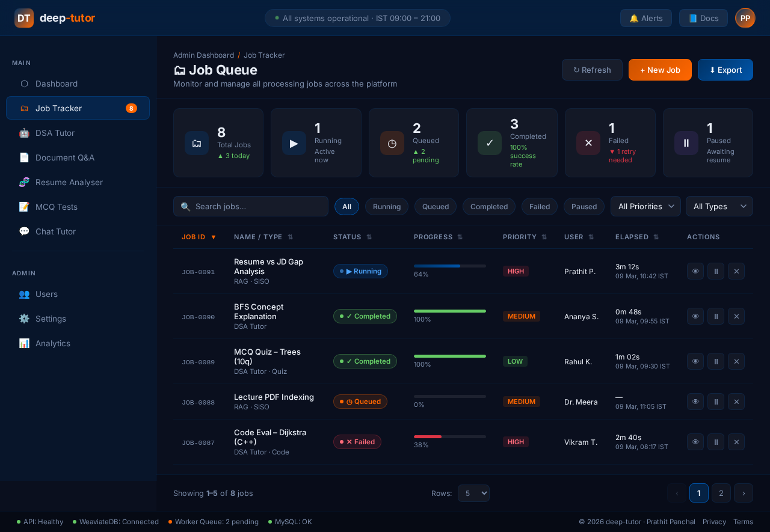The image size is (770, 532).
Task: Open the Docs panel
Action: click(x=703, y=18)
